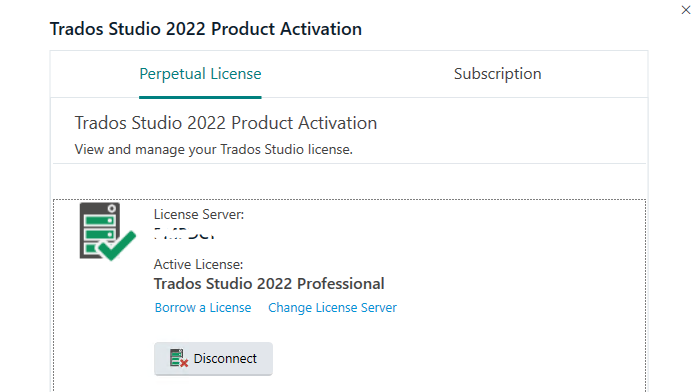Disconnect from the license server
Screen dimensions: 695x392
tap(213, 358)
